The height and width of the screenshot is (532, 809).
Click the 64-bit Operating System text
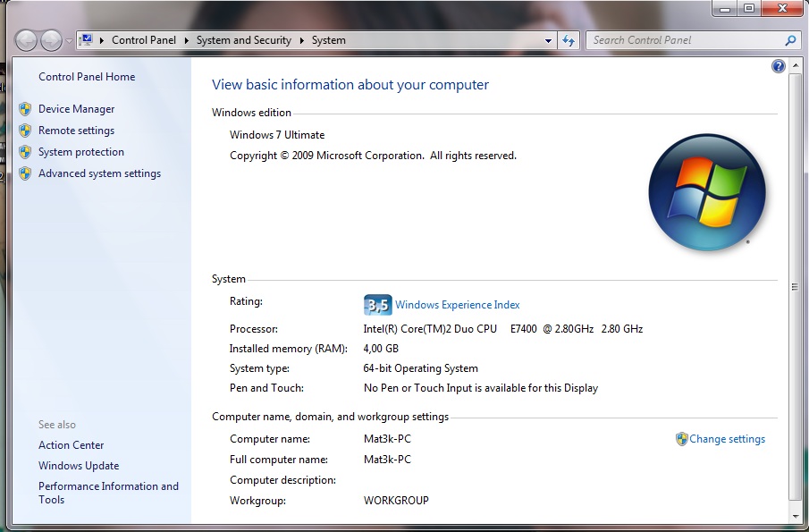[x=420, y=368]
